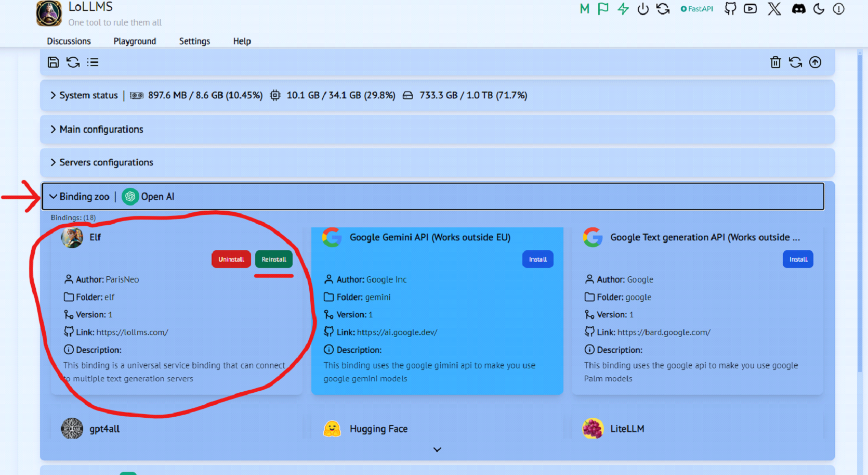Click the sync icon beside trash can
Viewport: 868px width, 475px height.
[795, 62]
